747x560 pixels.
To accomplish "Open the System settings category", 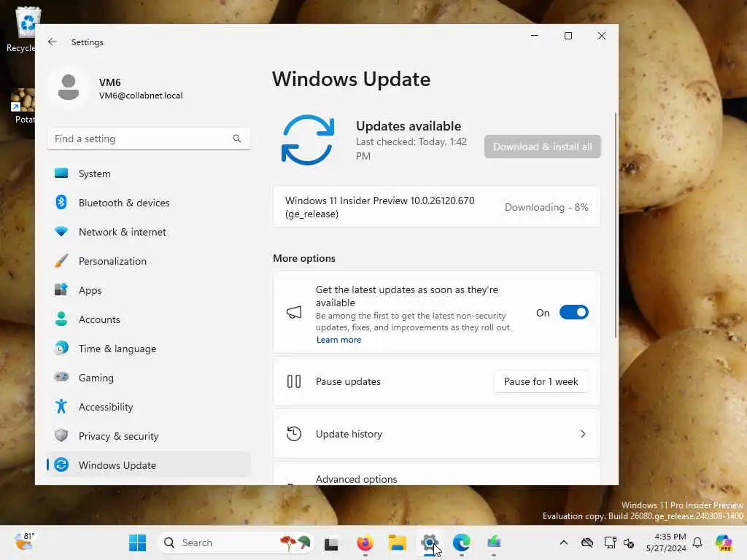I will tap(149, 174).
